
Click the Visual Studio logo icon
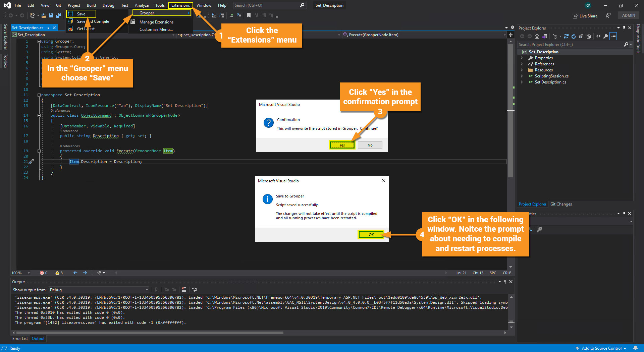click(7, 5)
